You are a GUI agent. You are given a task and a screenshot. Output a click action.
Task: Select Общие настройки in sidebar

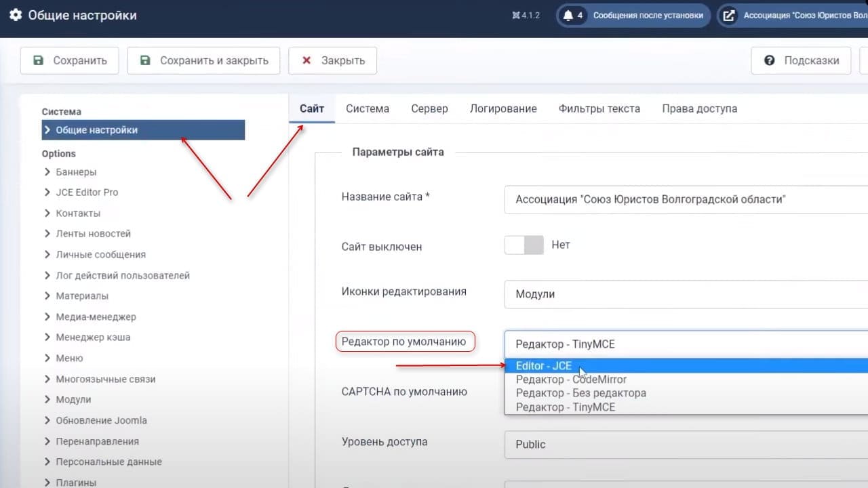click(143, 130)
